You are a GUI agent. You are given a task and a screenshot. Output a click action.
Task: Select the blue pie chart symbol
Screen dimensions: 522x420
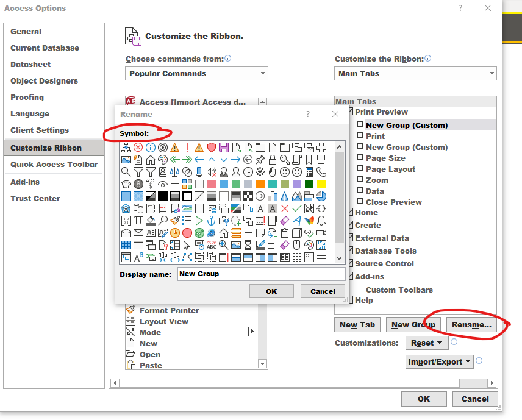pos(321,196)
